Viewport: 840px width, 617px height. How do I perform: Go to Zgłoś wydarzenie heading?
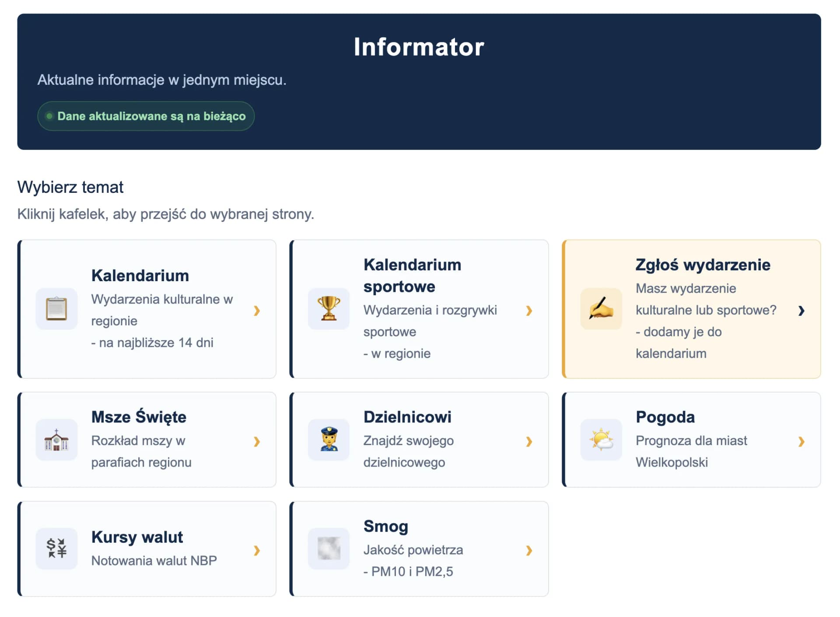point(703,265)
